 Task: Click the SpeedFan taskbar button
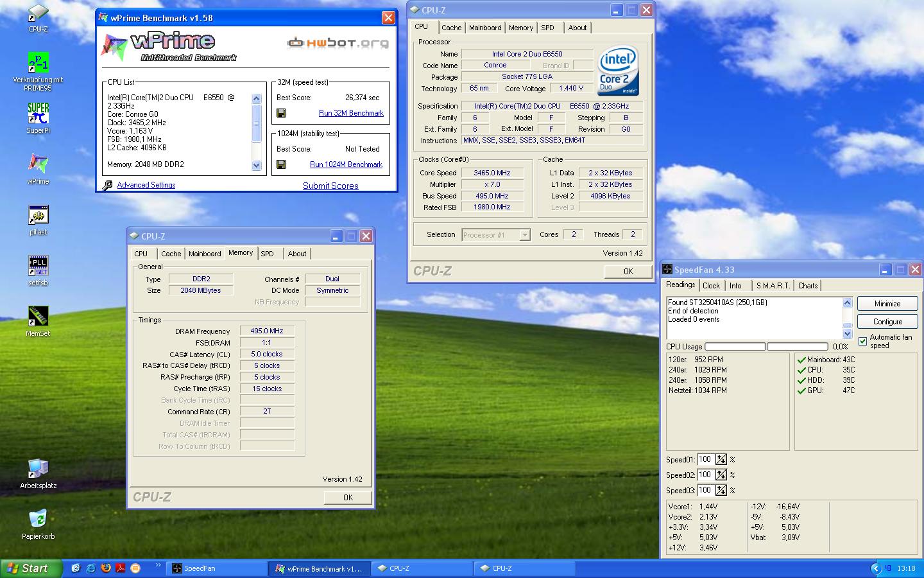point(217,568)
